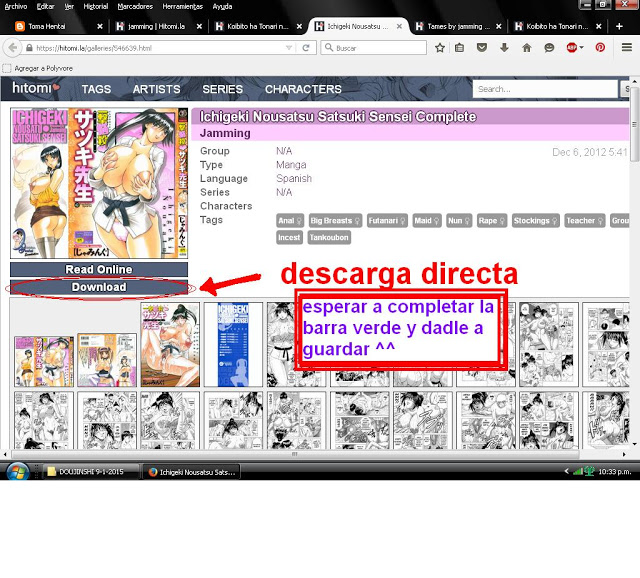Viewport: 640px width, 578px height.
Task: Select the Tankoubon tag
Action: [329, 237]
